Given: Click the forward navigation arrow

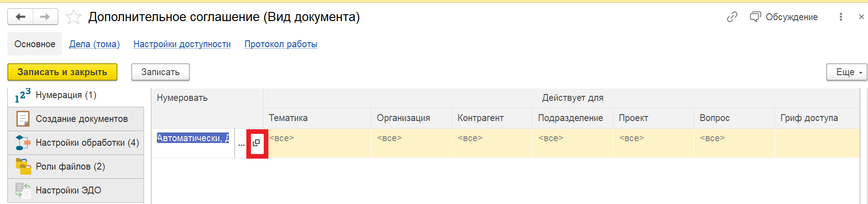Looking at the screenshot, I should pos(45,17).
